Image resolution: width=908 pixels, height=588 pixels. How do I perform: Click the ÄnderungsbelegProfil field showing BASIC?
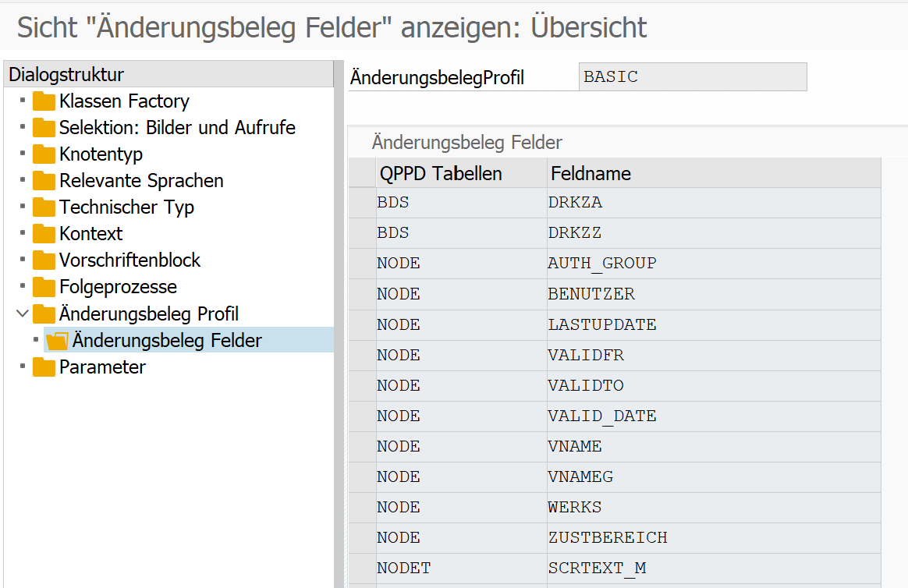coord(693,77)
